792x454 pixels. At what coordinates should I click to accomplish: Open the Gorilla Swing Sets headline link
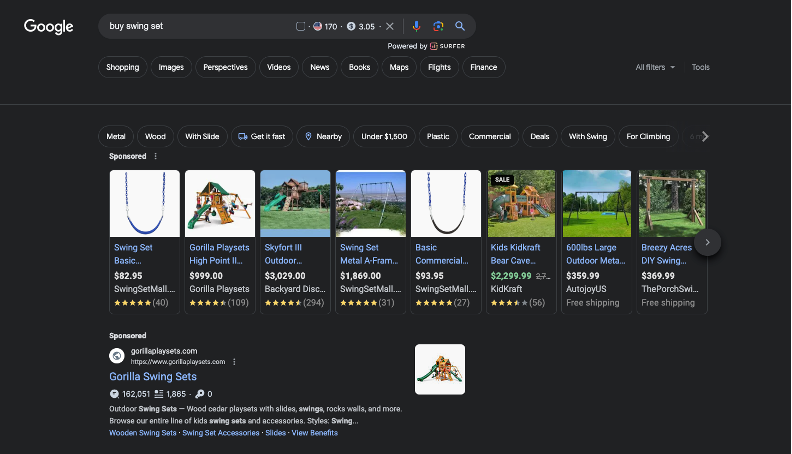(153, 377)
